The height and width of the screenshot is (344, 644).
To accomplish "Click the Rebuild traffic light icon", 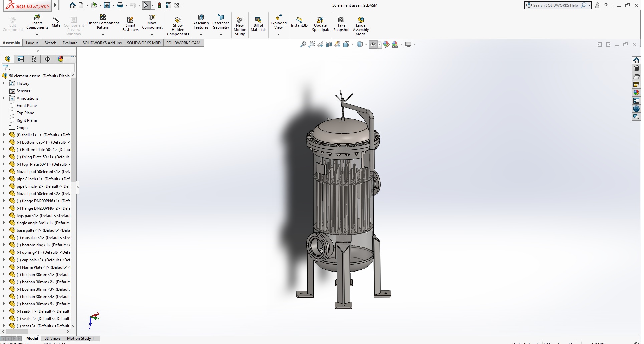I will click(159, 5).
